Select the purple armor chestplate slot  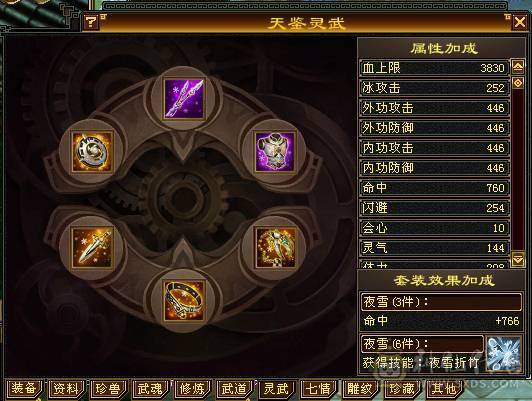click(x=275, y=151)
